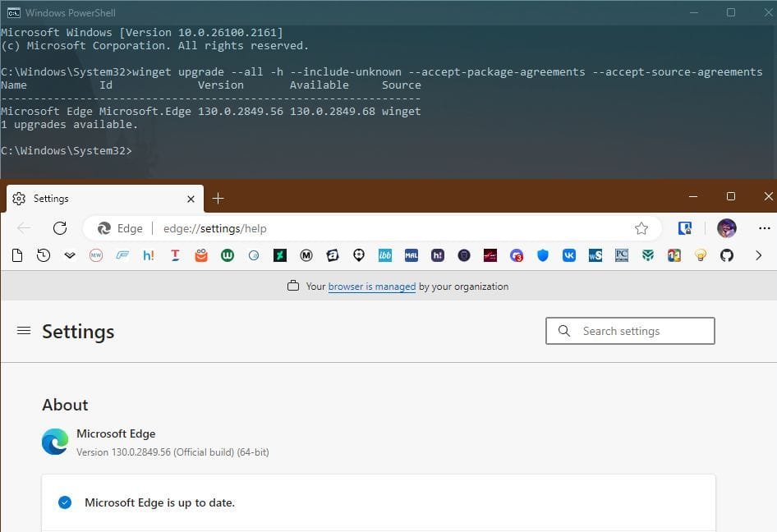Open the GitHub bookmark
The image size is (777, 532).
pos(726,255)
